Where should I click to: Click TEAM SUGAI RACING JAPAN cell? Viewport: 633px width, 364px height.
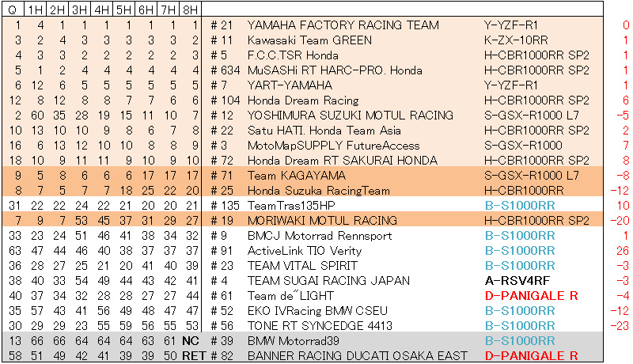point(328,281)
